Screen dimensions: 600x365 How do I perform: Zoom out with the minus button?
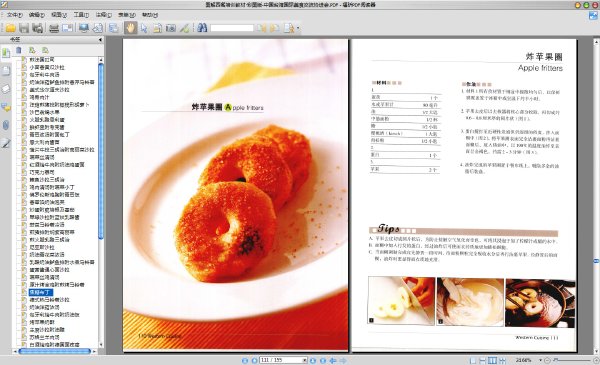click(x=547, y=360)
